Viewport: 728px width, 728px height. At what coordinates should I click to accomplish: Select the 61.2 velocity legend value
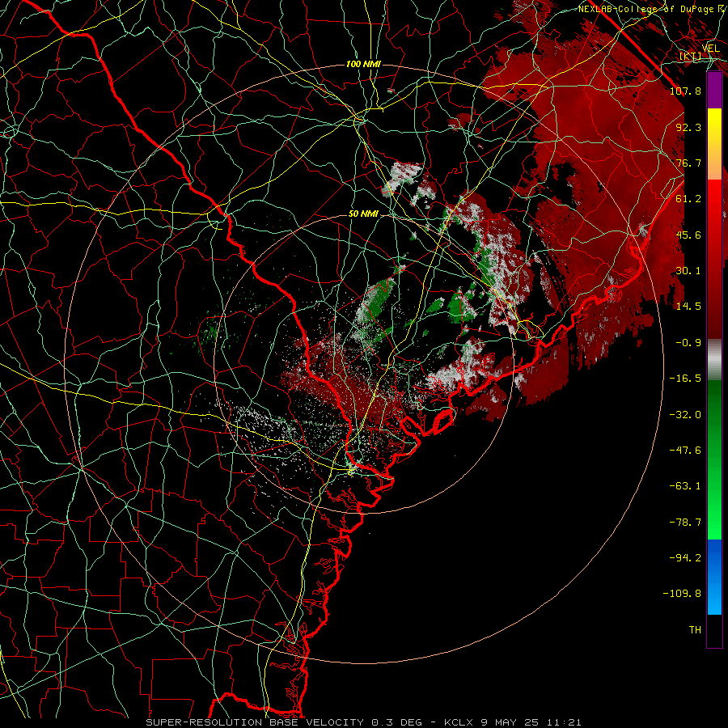coord(688,199)
